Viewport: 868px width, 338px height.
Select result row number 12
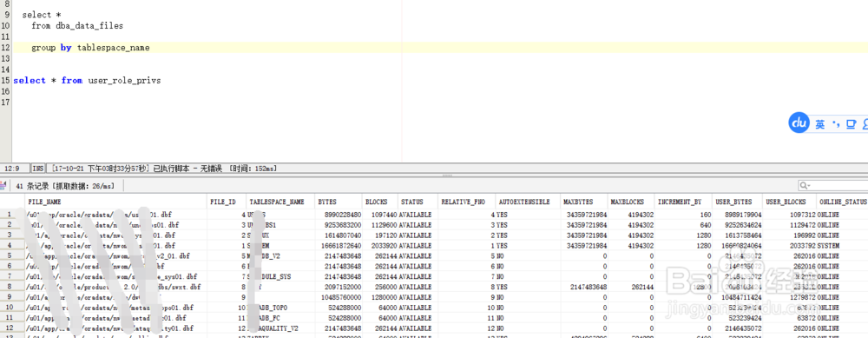(x=9, y=328)
